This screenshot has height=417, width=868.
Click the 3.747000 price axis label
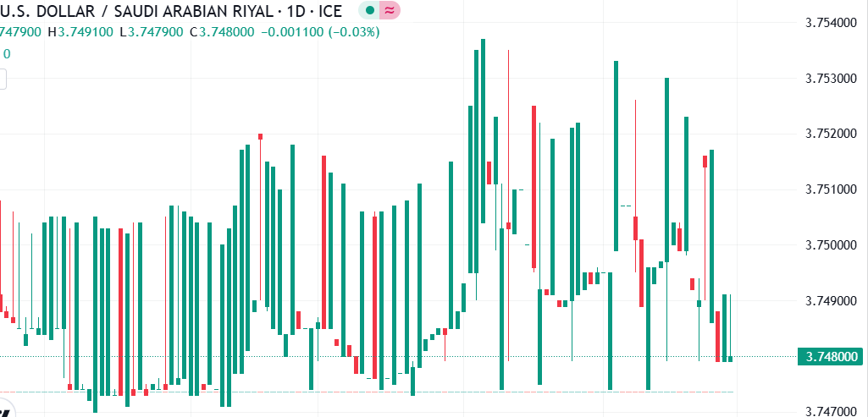click(831, 411)
